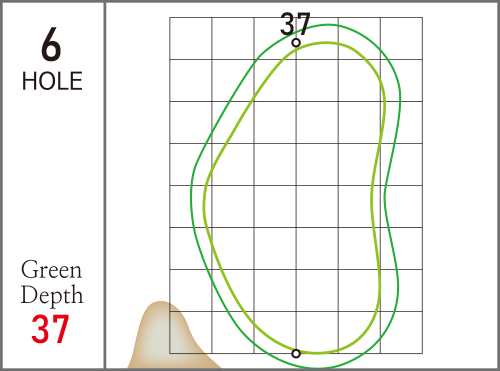The image size is (500, 371).
Task: Click the red 37 green depth number
Action: (x=50, y=329)
